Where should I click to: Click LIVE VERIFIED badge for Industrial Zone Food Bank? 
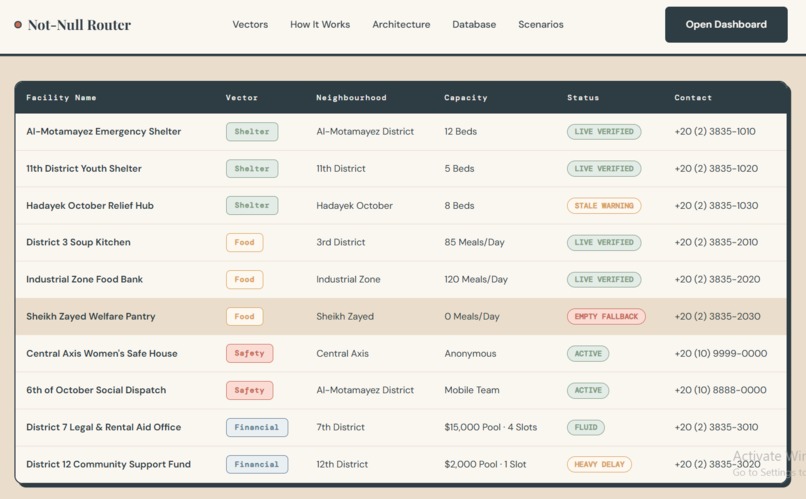(604, 280)
